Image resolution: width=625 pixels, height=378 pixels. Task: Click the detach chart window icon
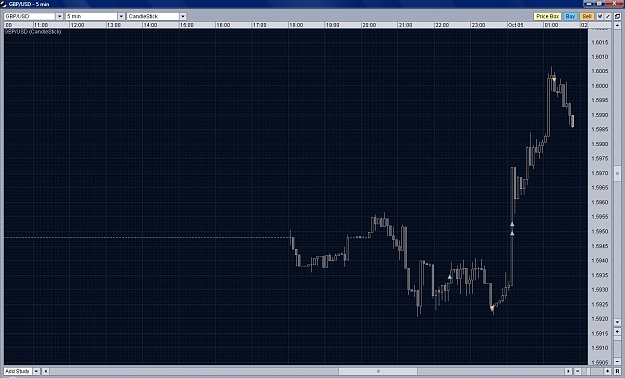tap(617, 16)
